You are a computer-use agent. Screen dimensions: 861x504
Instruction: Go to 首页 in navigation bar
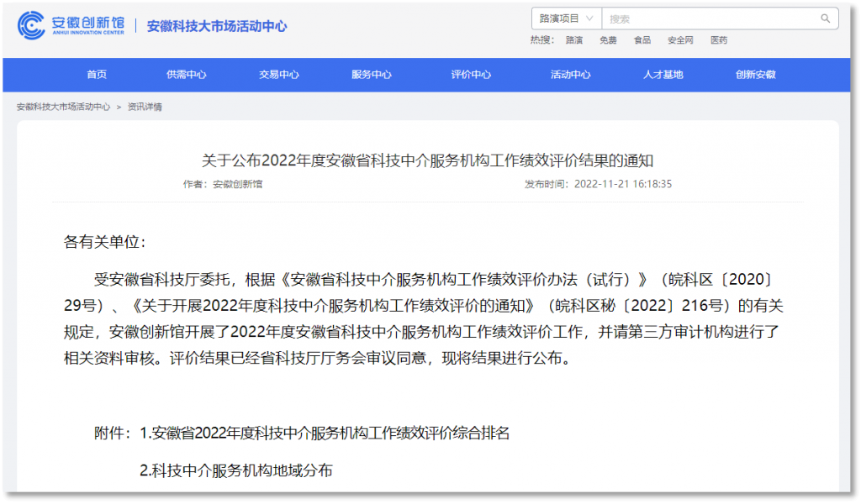[97, 75]
